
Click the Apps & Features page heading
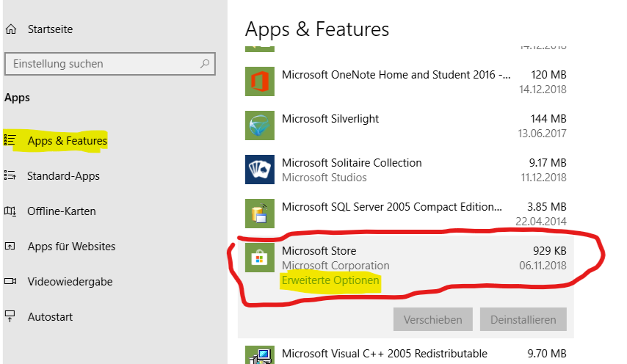[x=316, y=29]
